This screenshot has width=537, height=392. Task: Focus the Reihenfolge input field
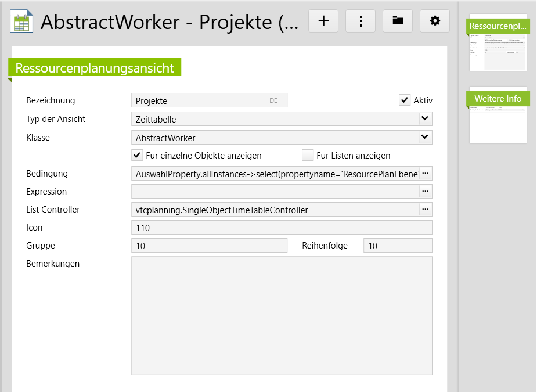click(398, 246)
